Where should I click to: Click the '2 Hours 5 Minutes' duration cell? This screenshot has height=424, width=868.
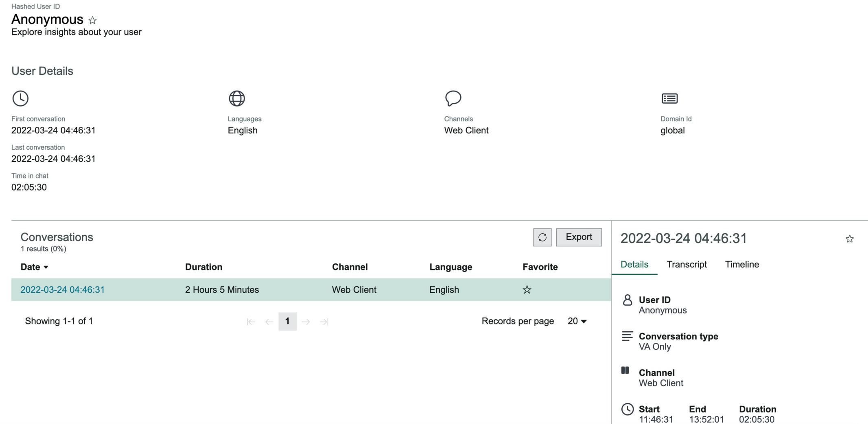point(222,290)
